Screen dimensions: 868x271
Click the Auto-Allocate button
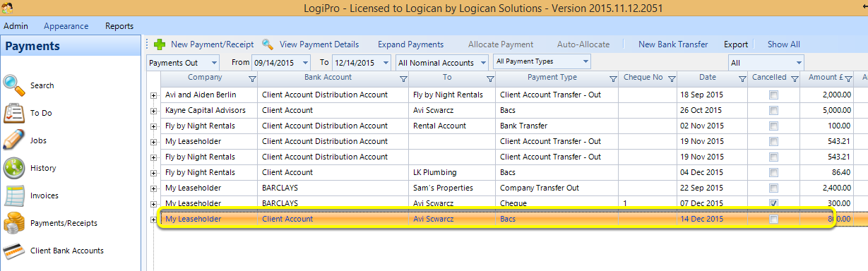point(583,44)
